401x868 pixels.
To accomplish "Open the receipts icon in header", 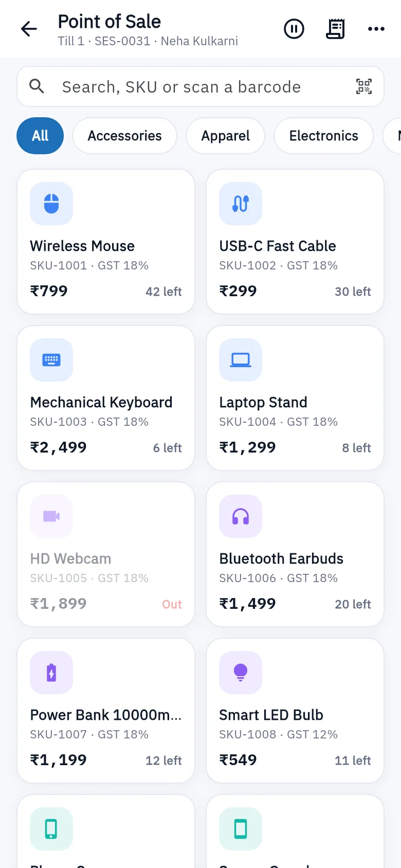I will [335, 29].
